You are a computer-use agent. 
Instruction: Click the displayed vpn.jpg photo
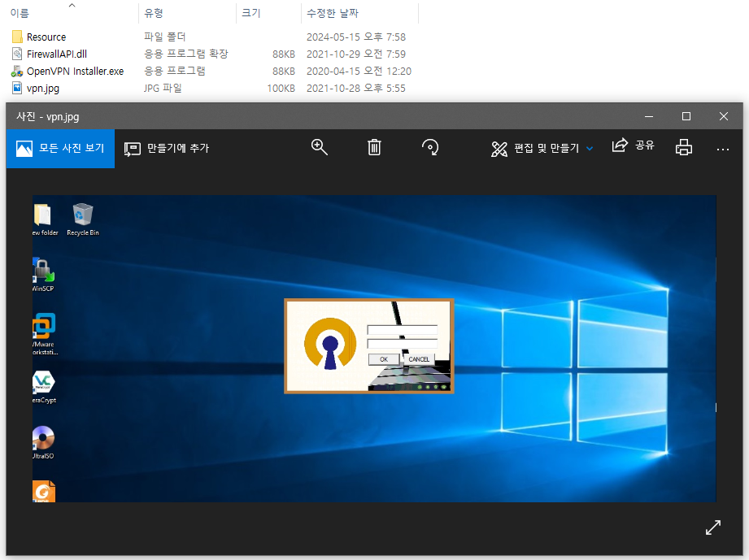click(x=374, y=349)
